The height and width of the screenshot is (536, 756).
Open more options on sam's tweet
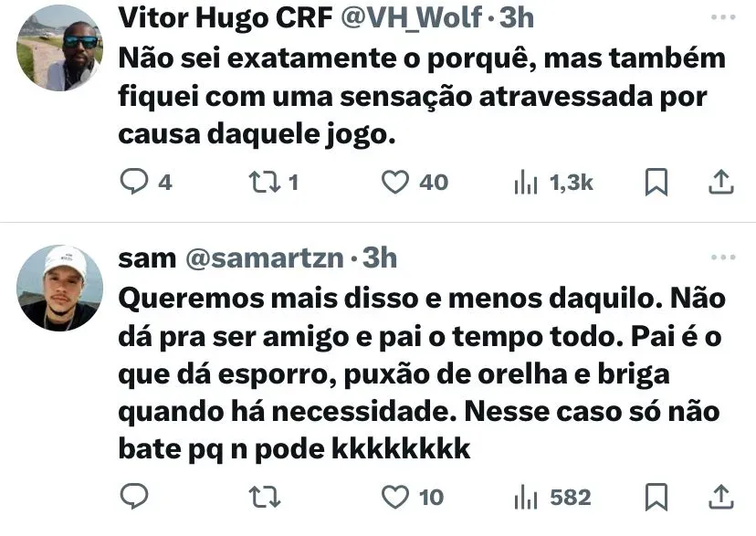pos(723,257)
